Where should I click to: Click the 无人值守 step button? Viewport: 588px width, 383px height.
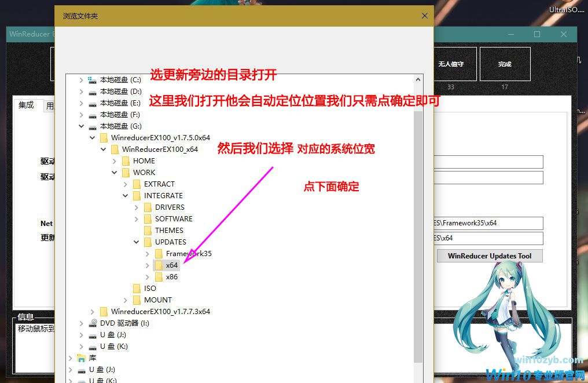[x=451, y=64]
